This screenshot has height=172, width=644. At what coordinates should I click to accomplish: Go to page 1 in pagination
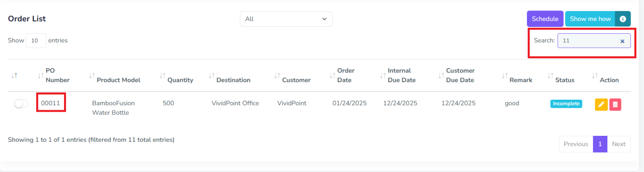pyautogui.click(x=600, y=144)
